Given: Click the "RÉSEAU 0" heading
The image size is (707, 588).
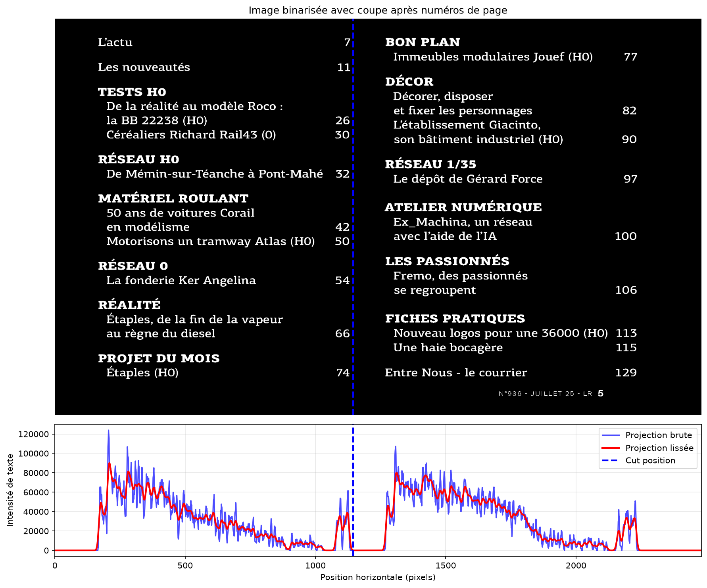Looking at the screenshot, I should pos(133,266).
